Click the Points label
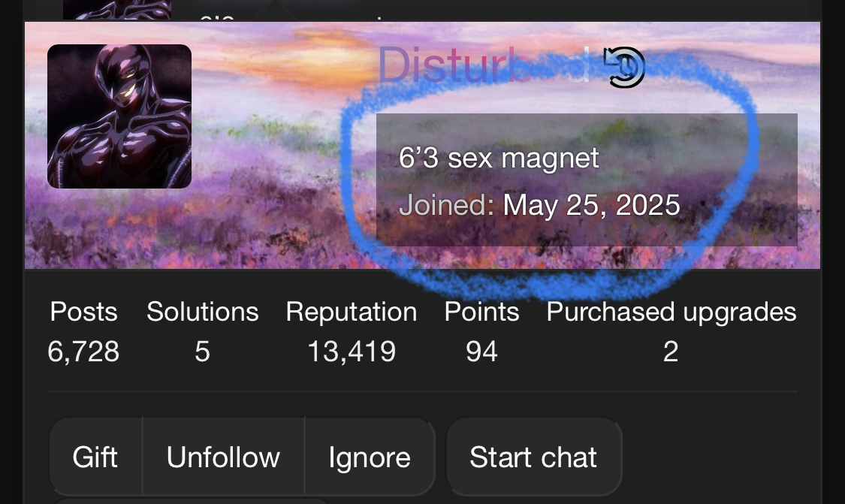The width and height of the screenshot is (845, 504). [x=481, y=312]
